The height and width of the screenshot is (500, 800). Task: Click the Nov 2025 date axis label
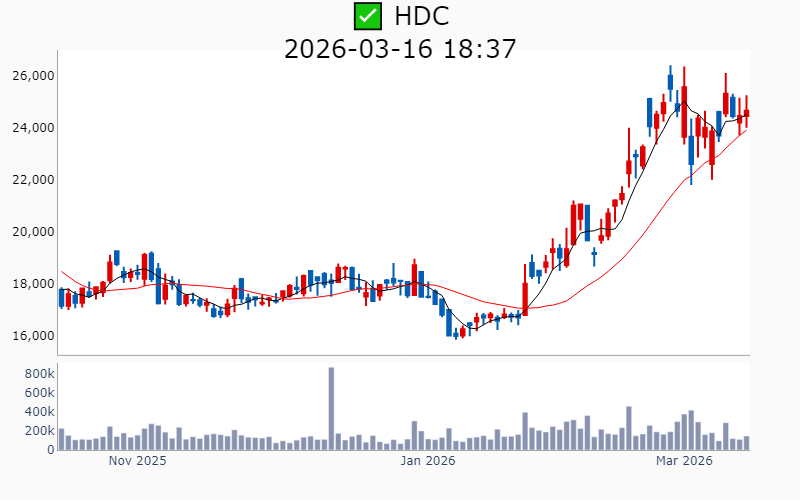(137, 461)
